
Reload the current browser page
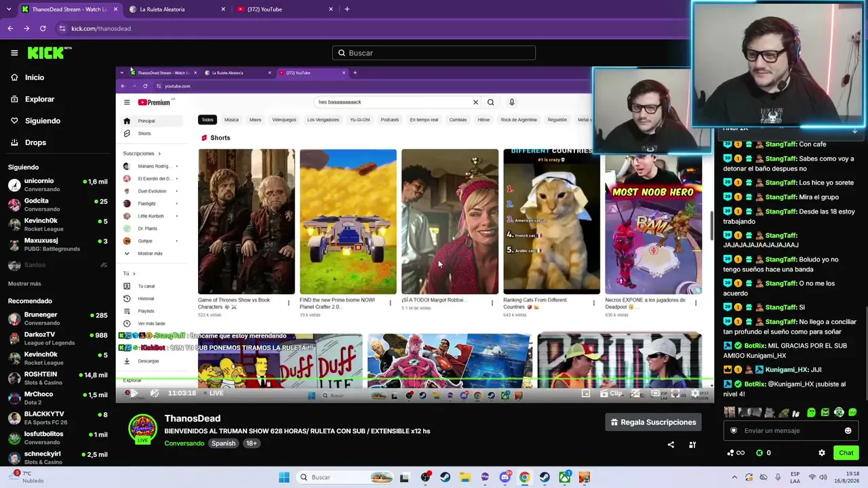pos(43,28)
